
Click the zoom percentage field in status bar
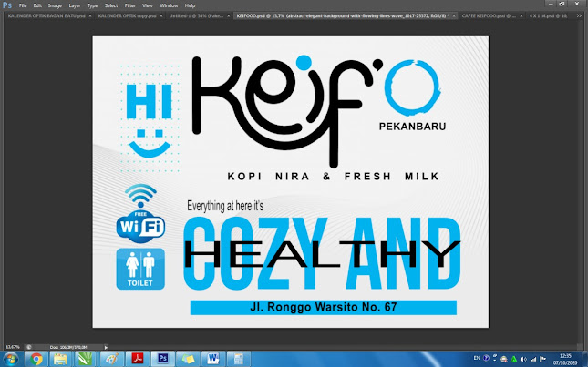pyautogui.click(x=13, y=346)
